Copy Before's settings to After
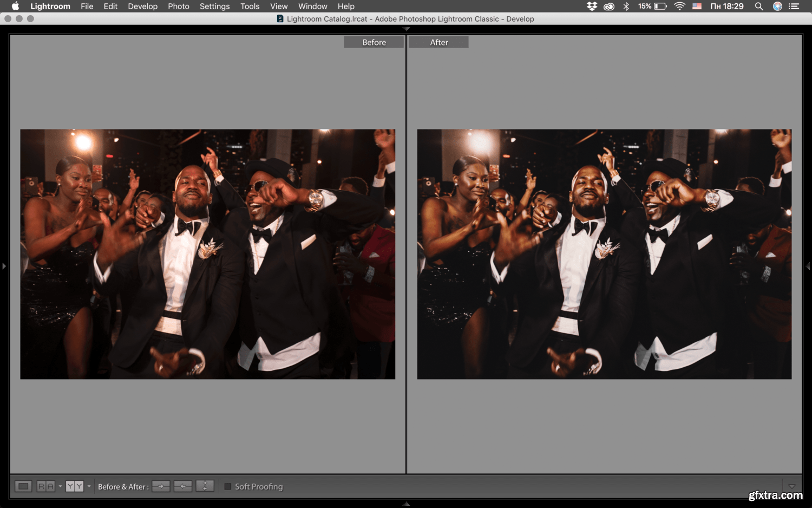Screen dimensions: 812x508 (x=161, y=486)
